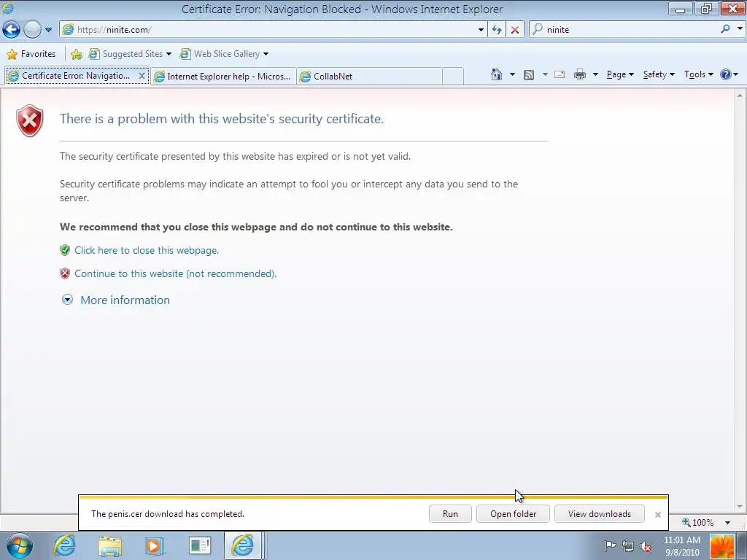Open the Tools menu

(x=698, y=74)
